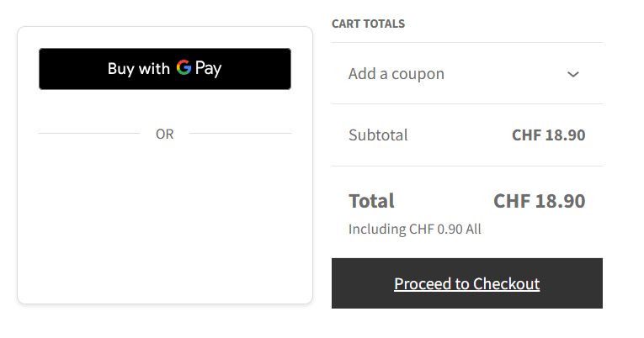Image resolution: width=644 pixels, height=338 pixels.
Task: Click the OR divider text
Action: [x=164, y=134]
